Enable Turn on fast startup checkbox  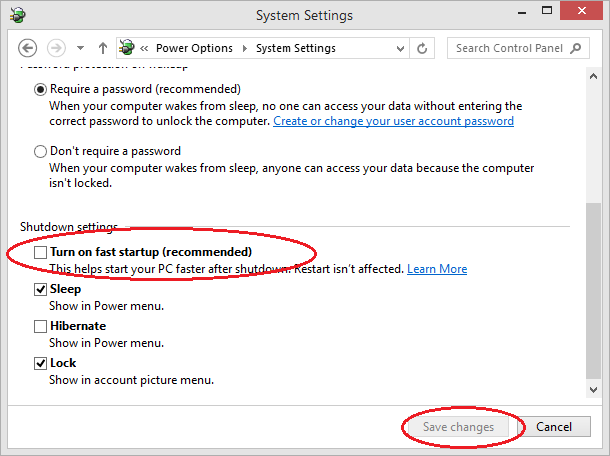[40, 252]
